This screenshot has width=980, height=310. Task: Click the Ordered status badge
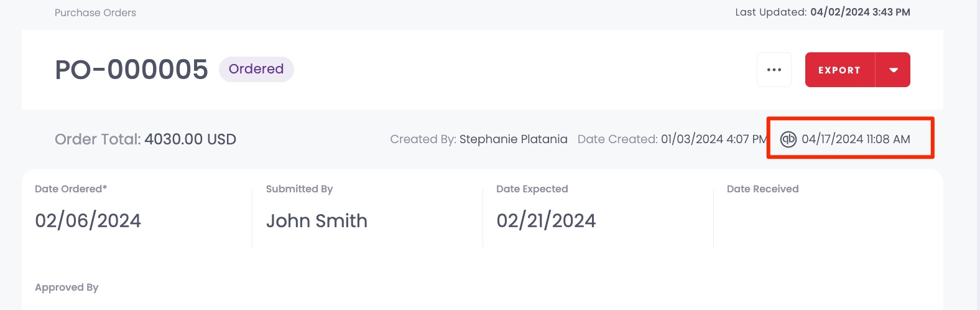pos(256,69)
